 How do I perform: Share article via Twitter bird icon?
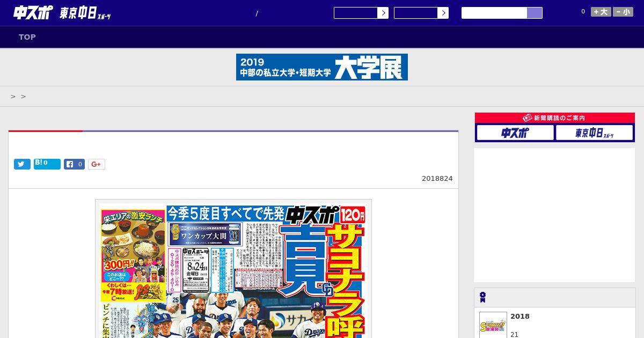[x=22, y=164]
